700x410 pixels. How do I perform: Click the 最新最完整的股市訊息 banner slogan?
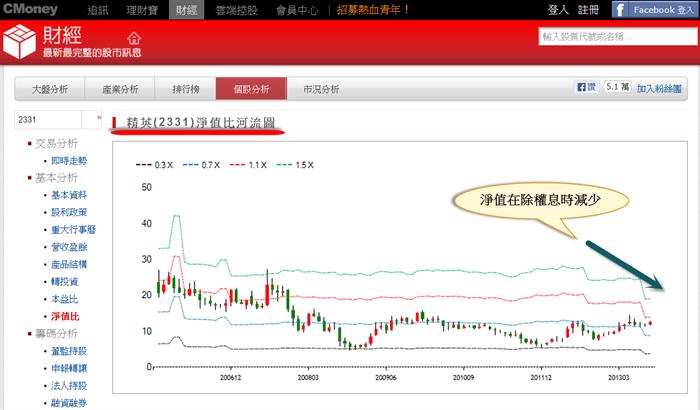pos(92,53)
